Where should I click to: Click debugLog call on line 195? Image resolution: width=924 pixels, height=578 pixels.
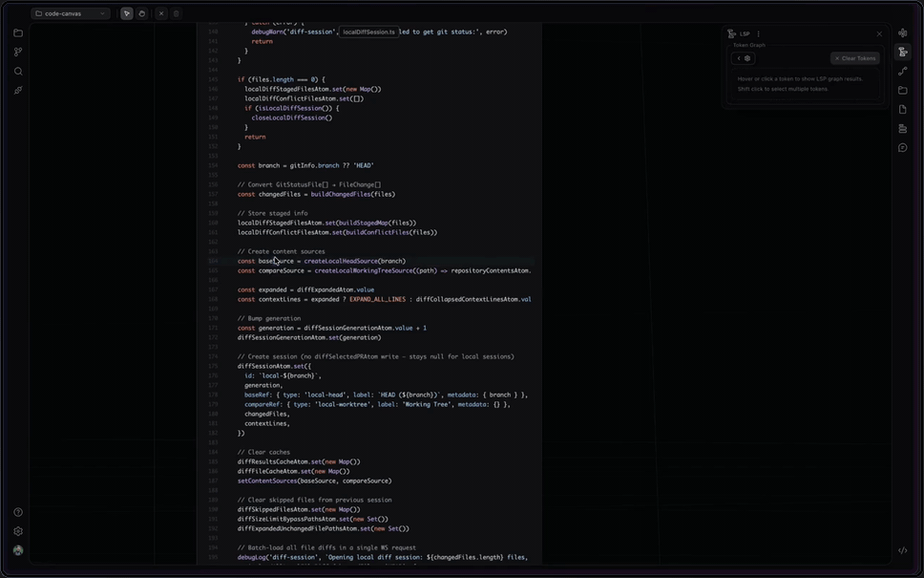251,557
